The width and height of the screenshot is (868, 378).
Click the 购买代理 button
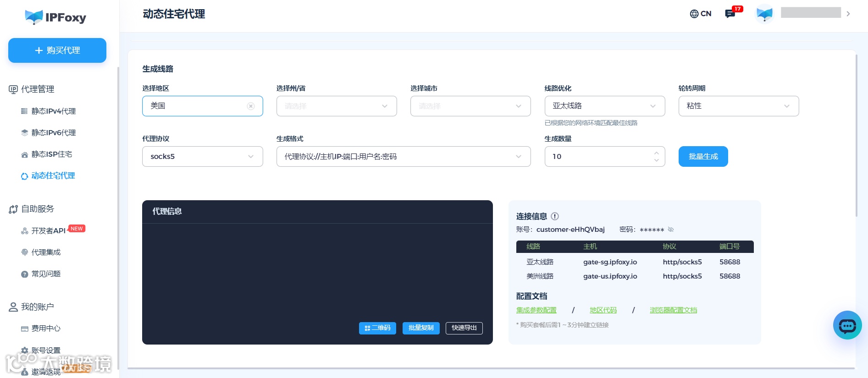coord(57,50)
